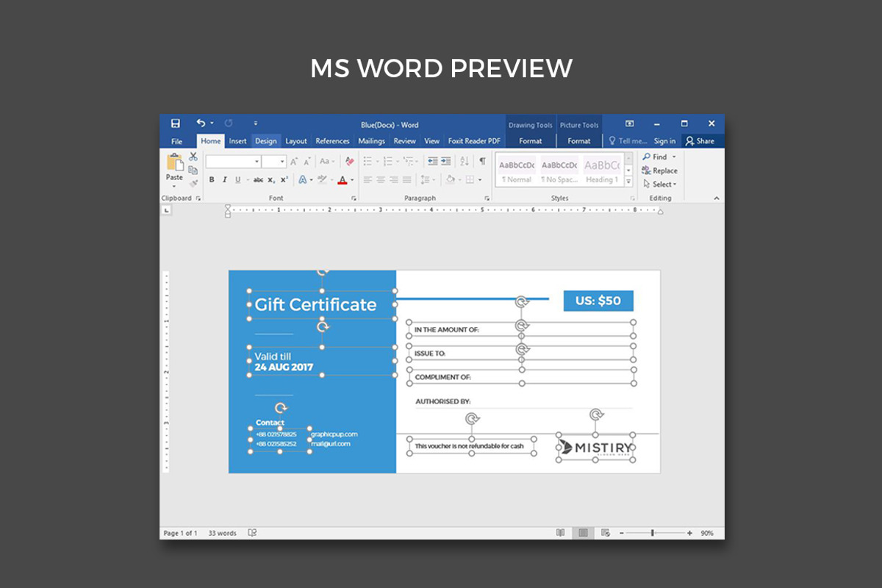Cut selection using the scissors icon
This screenshot has height=588, width=882.
tap(193, 157)
